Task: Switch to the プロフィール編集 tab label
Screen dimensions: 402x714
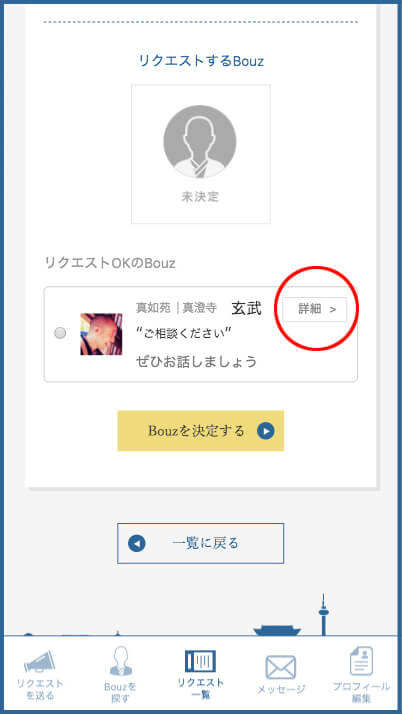Action: click(361, 692)
